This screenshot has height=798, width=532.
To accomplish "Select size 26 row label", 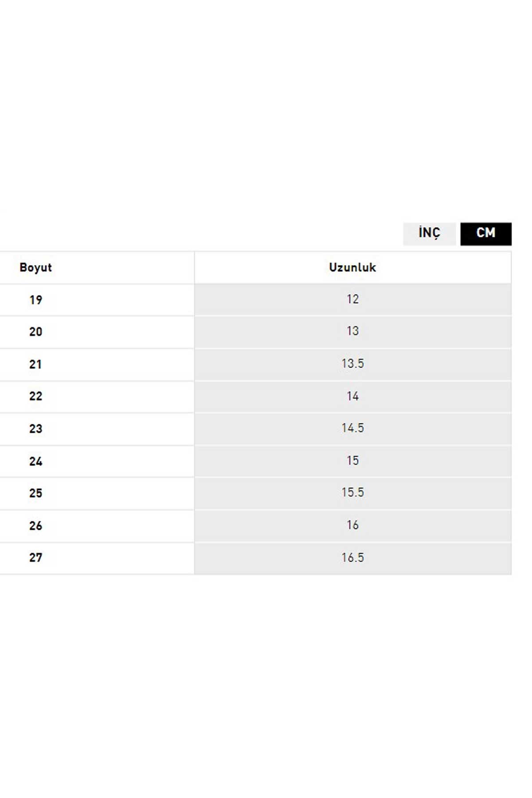I will pos(35,526).
